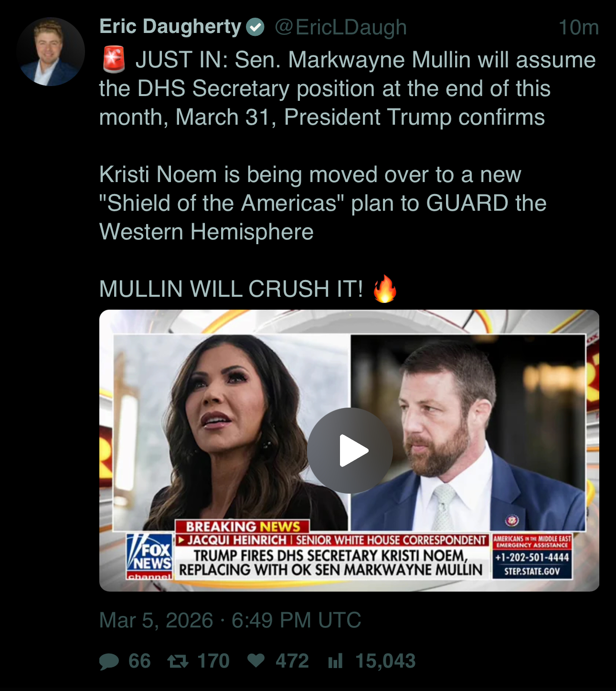Click the Breaking News banner in video
The image size is (616, 691).
coord(243,527)
